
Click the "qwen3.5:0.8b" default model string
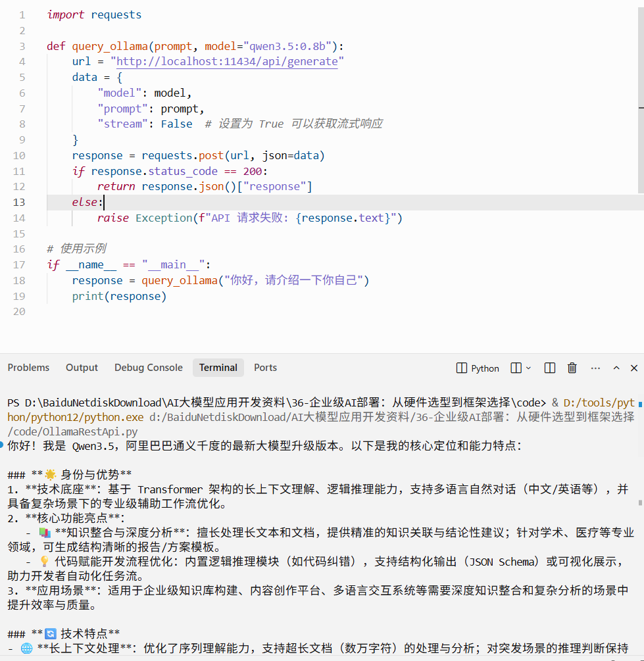click(287, 46)
